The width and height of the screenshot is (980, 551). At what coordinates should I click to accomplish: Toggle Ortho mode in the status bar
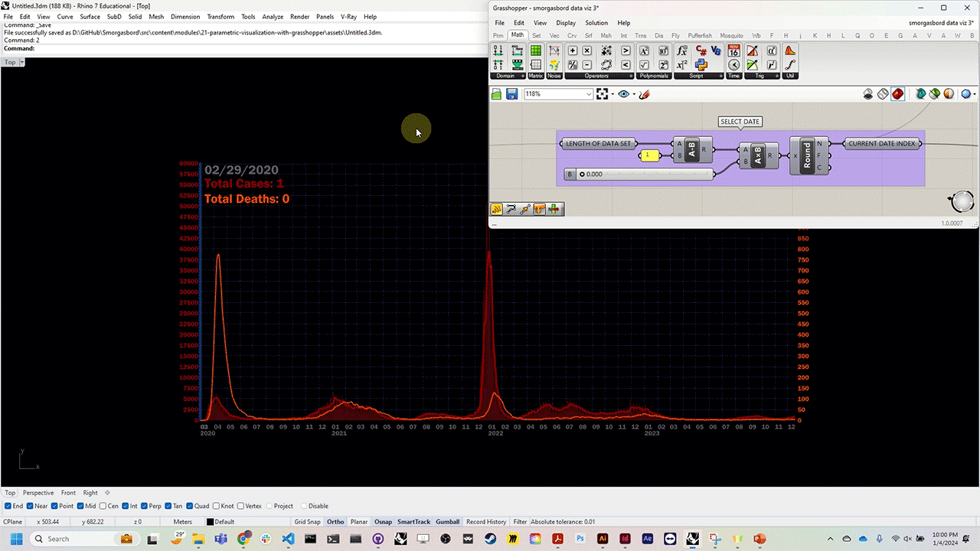[335, 521]
